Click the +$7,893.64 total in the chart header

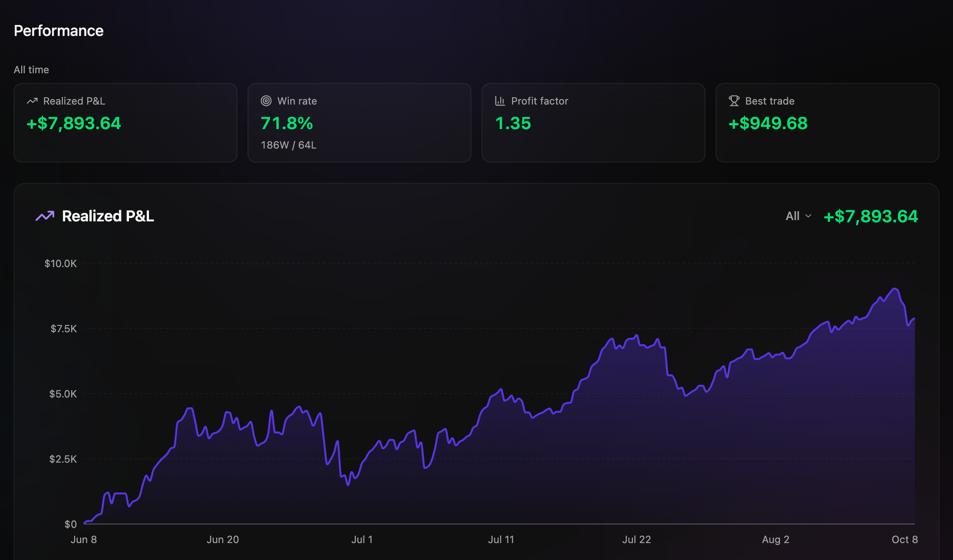870,217
